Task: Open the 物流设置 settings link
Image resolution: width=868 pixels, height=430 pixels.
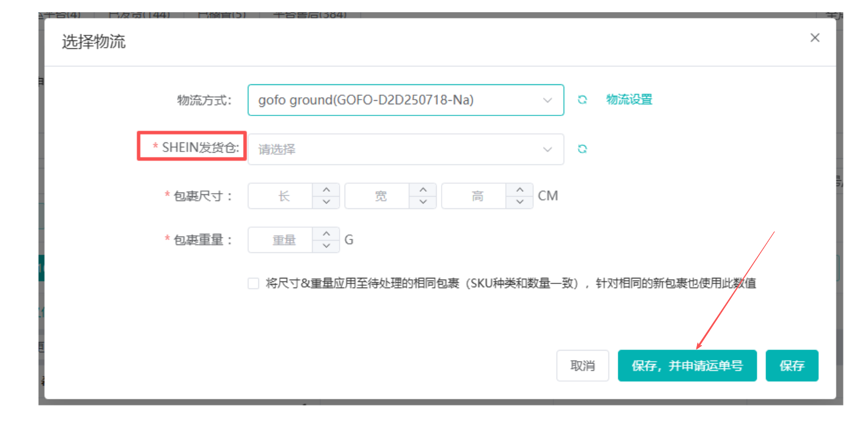Action: point(629,99)
